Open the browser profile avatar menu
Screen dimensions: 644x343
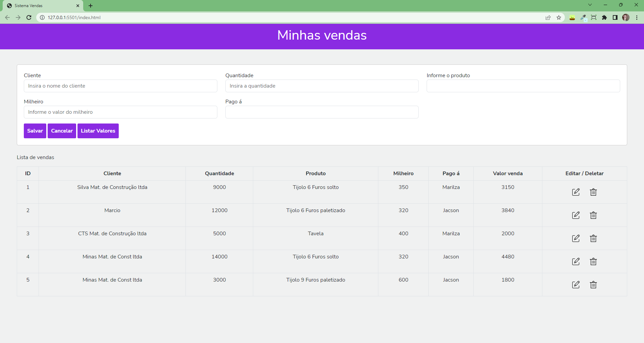pos(626,17)
